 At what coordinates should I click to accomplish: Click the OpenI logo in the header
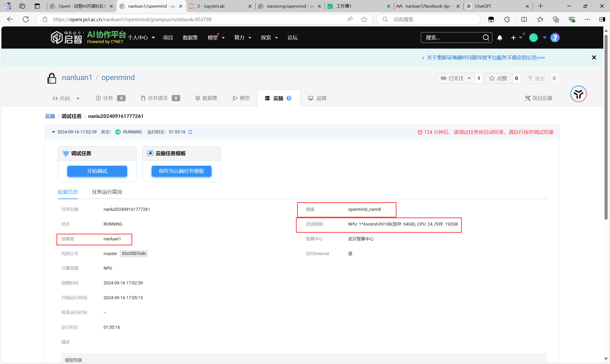coord(66,38)
